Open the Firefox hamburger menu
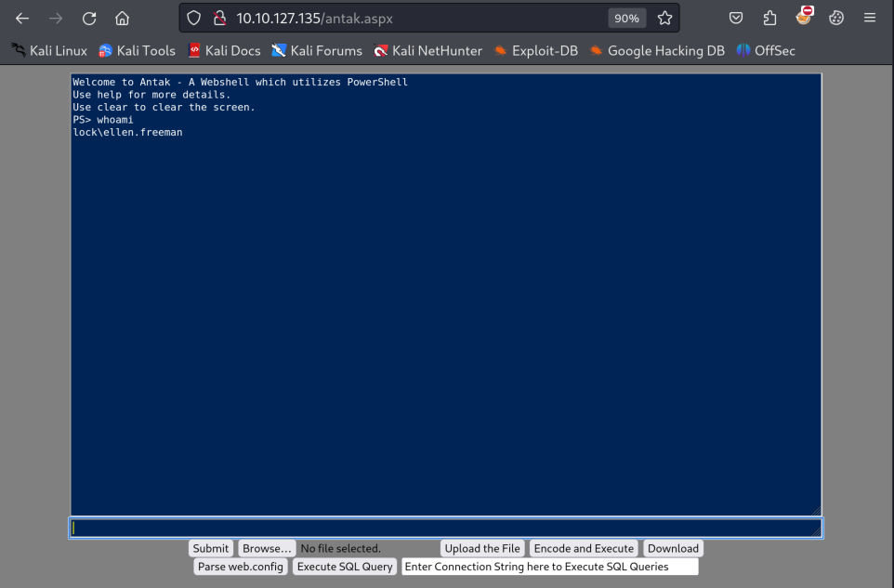The image size is (894, 588). click(870, 18)
